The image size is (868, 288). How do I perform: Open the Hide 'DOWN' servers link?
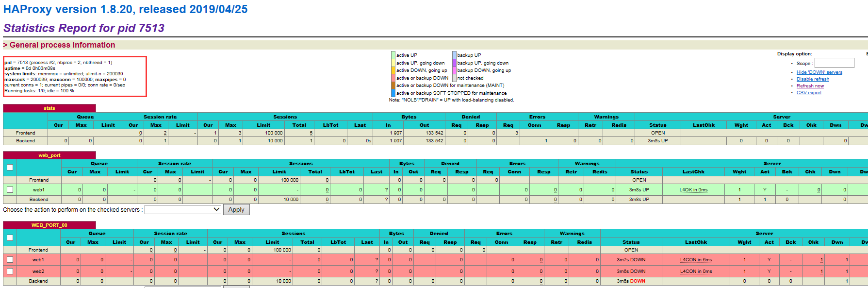[x=819, y=72]
